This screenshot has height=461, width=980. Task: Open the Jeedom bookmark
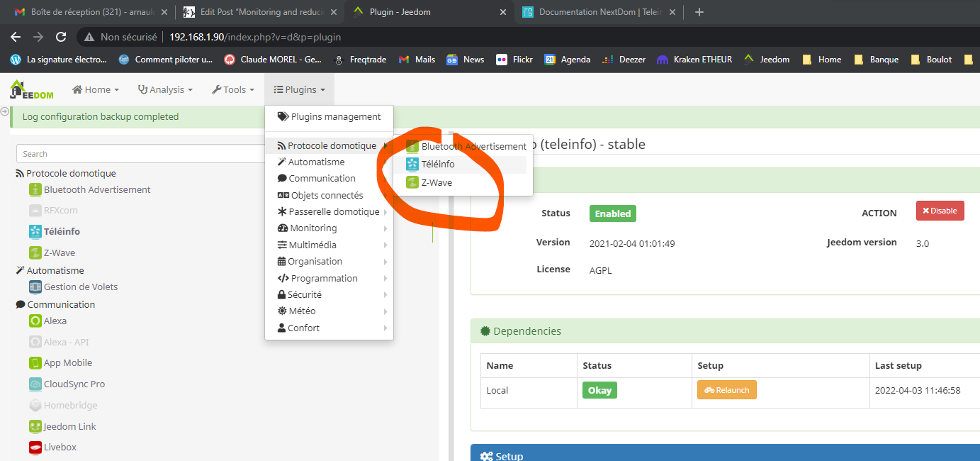pos(767,60)
